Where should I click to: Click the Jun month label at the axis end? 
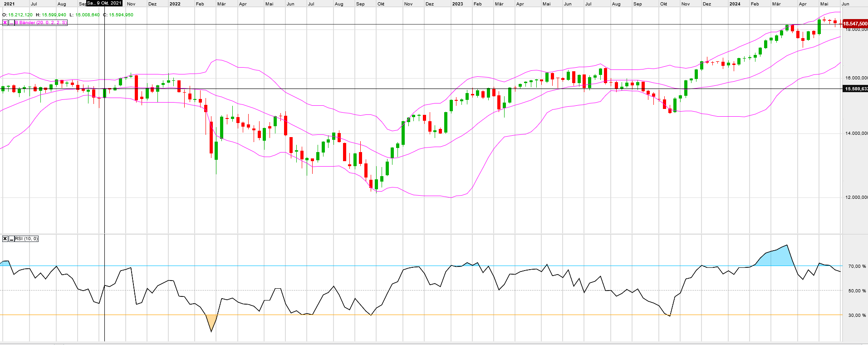click(x=845, y=4)
